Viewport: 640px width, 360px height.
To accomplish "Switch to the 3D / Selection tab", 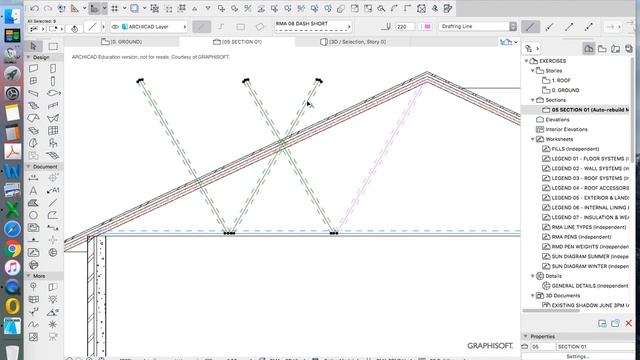I will point(353,42).
